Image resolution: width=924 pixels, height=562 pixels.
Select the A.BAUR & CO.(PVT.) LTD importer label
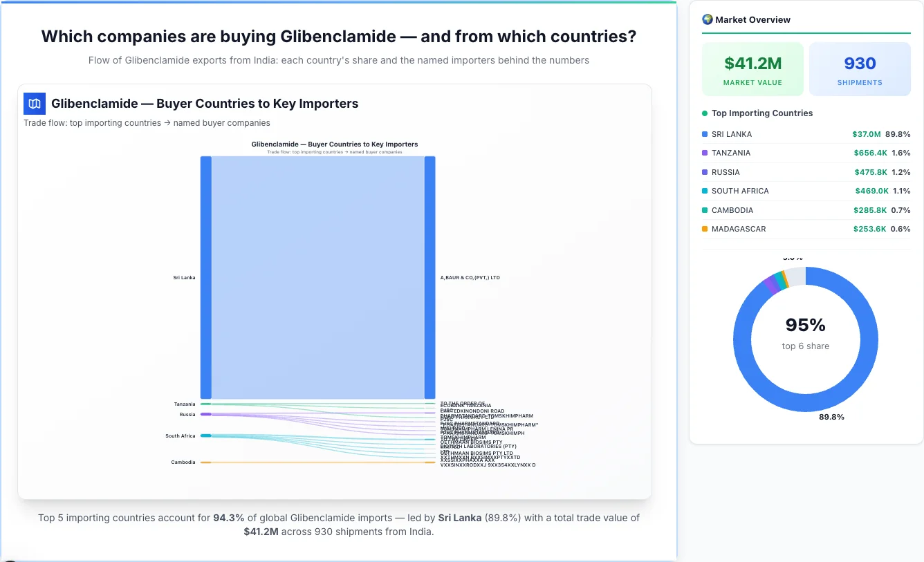pos(470,277)
